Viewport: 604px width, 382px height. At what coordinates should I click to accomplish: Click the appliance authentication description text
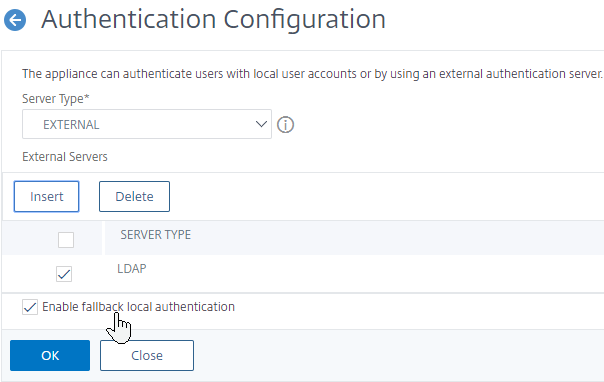[x=312, y=74]
